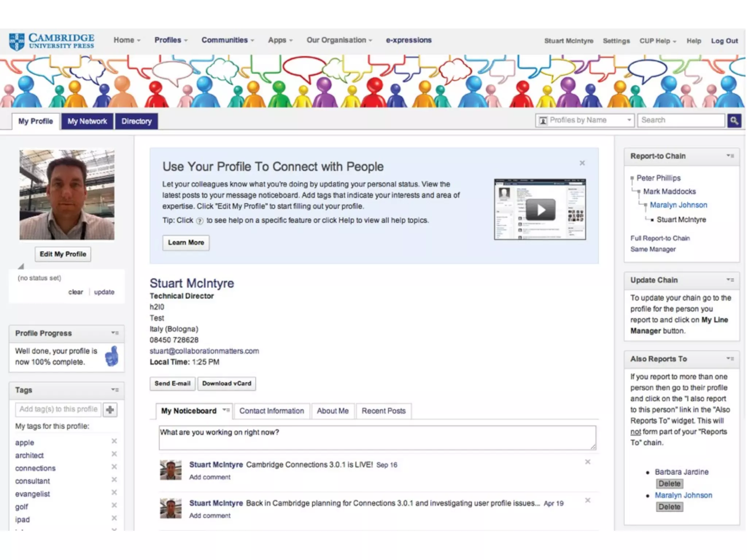This screenshot has width=747, height=560.
Task: Click the search magnifier icon button
Action: 734,120
